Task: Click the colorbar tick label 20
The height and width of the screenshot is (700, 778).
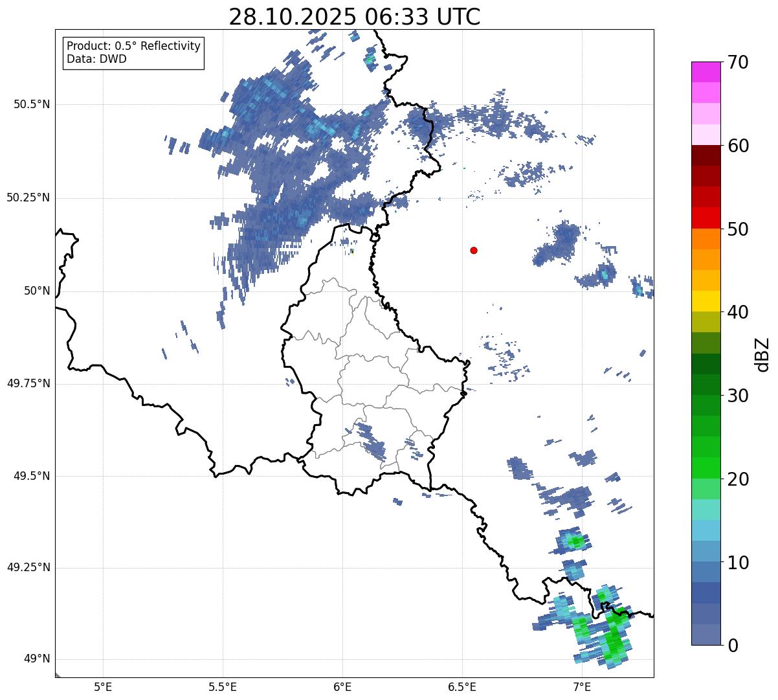Action: [x=738, y=479]
